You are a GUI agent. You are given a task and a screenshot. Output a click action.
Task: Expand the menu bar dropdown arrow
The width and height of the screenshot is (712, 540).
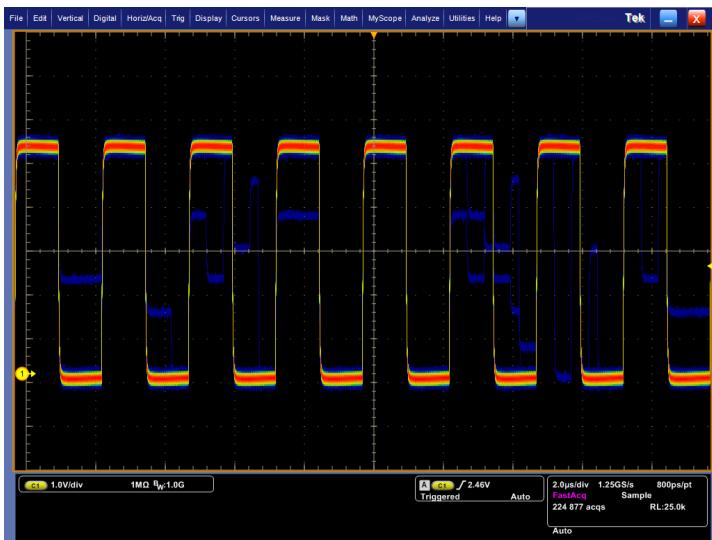tap(517, 19)
